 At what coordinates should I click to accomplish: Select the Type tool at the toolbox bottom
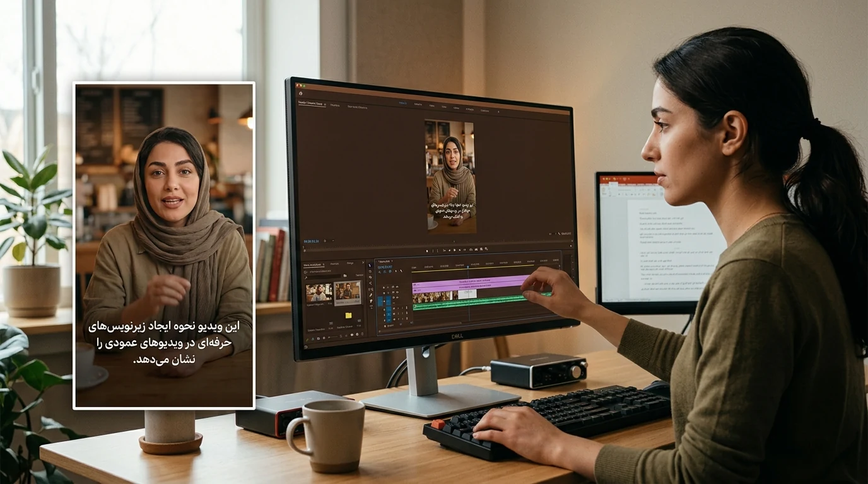[x=371, y=307]
